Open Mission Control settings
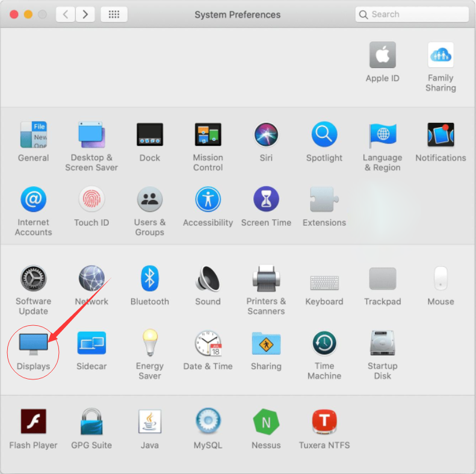The height and width of the screenshot is (474, 476). click(x=208, y=134)
